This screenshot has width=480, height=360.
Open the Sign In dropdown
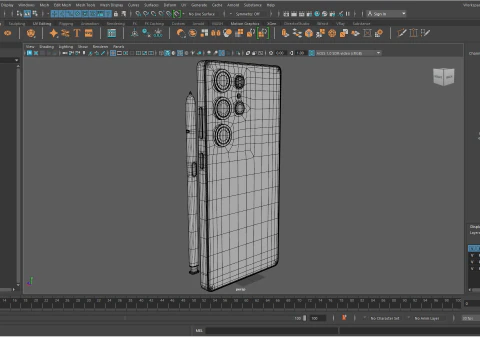pyautogui.click(x=386, y=14)
